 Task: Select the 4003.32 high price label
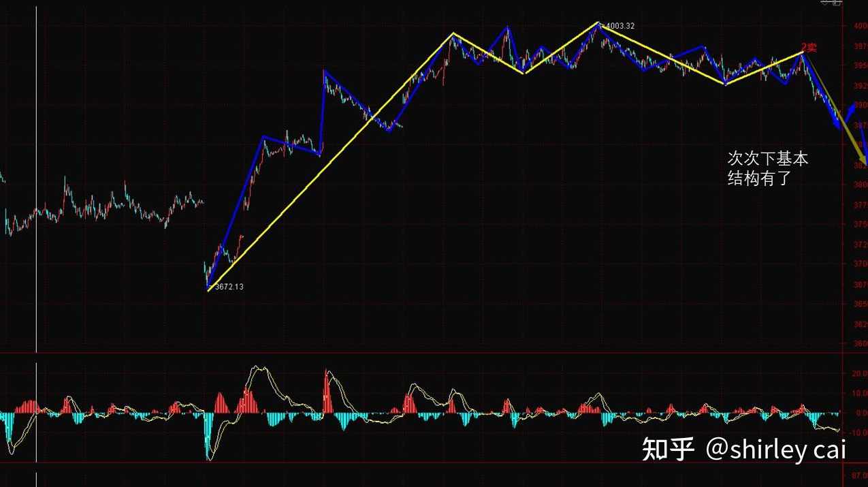tap(620, 26)
